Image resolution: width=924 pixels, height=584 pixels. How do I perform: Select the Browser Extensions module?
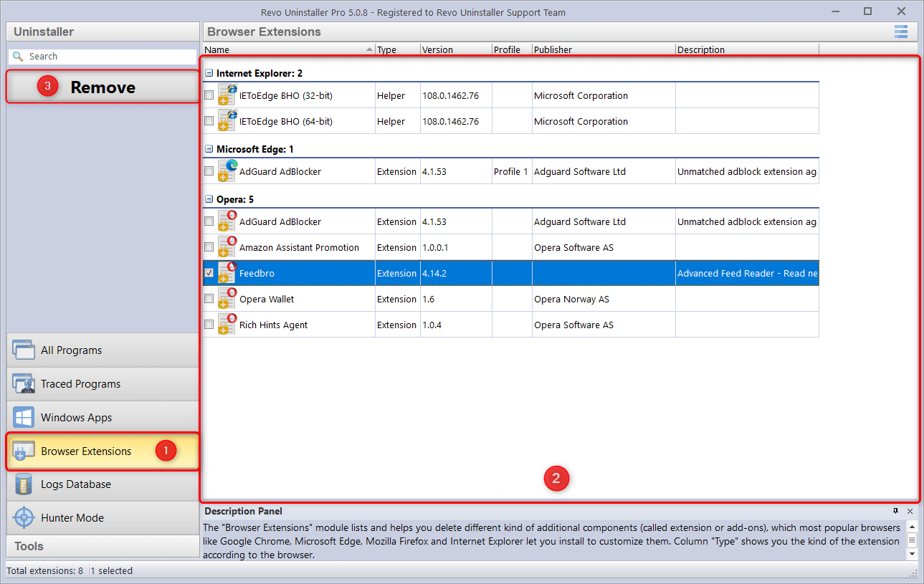point(103,451)
